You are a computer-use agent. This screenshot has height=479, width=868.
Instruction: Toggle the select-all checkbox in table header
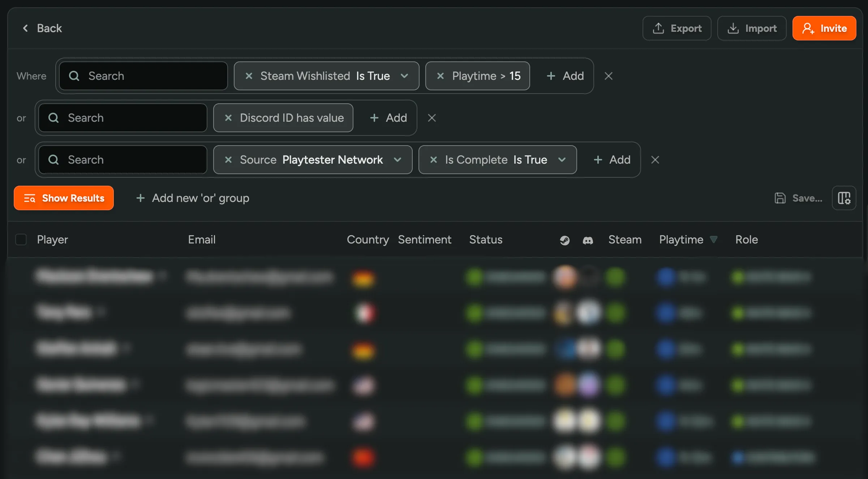21,239
